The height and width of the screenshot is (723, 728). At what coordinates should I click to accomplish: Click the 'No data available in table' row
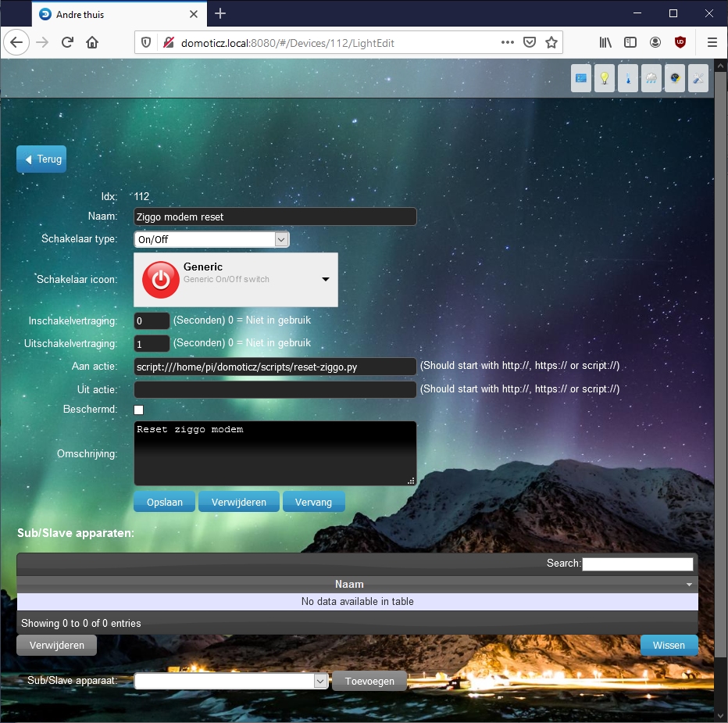pyautogui.click(x=358, y=601)
